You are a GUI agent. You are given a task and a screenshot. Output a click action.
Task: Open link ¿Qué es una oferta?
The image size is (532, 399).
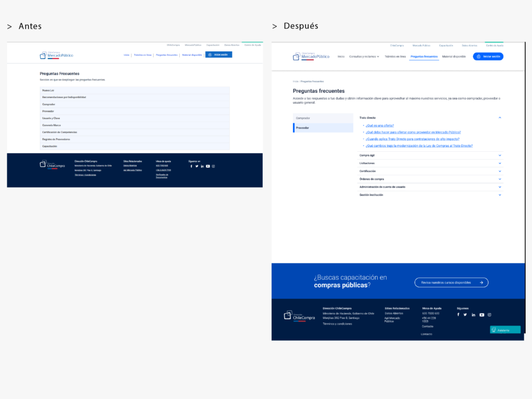(x=380, y=126)
